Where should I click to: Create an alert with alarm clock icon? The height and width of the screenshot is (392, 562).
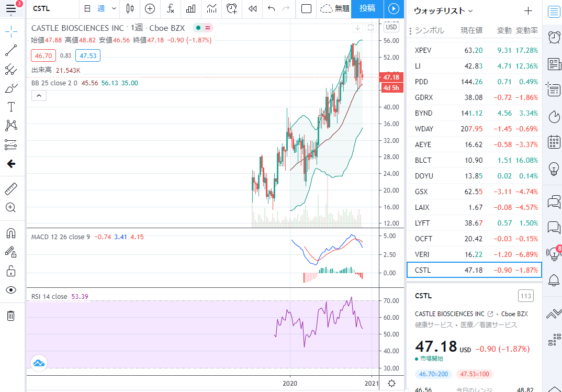[x=232, y=8]
